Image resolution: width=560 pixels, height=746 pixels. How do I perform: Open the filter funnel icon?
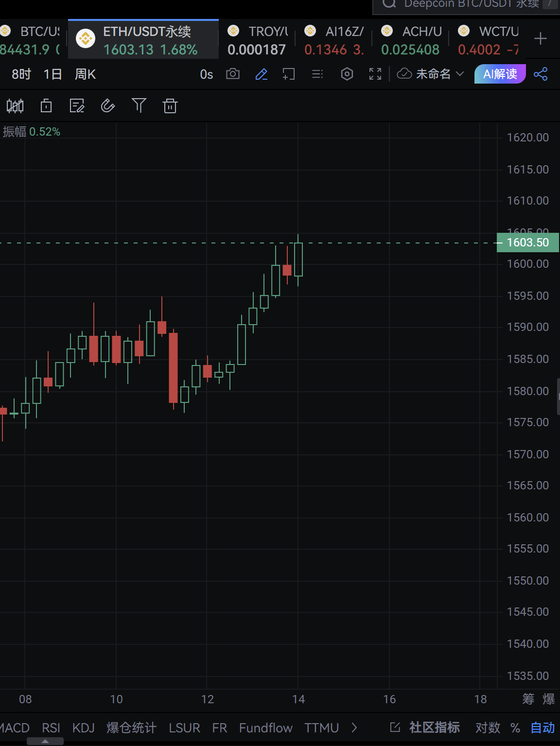(139, 105)
